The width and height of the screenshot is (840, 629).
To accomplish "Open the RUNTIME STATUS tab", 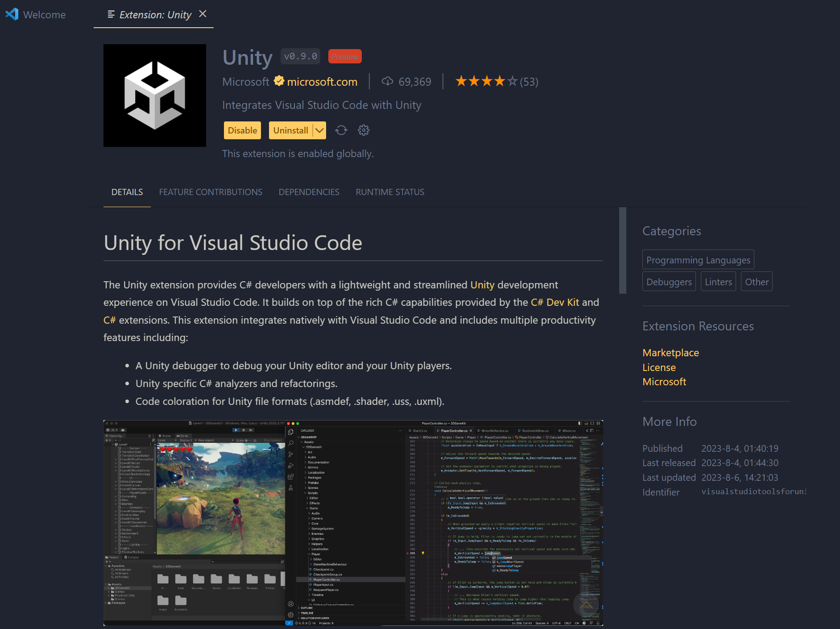I will coord(390,192).
